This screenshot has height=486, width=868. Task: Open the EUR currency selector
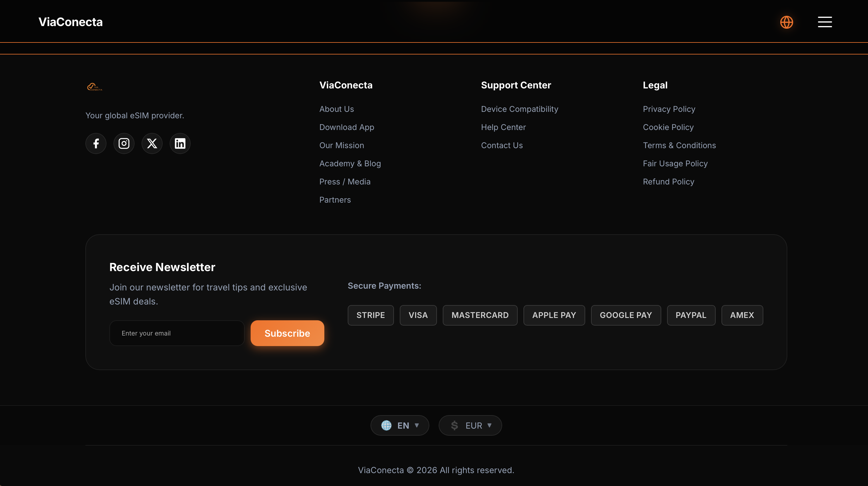click(470, 425)
